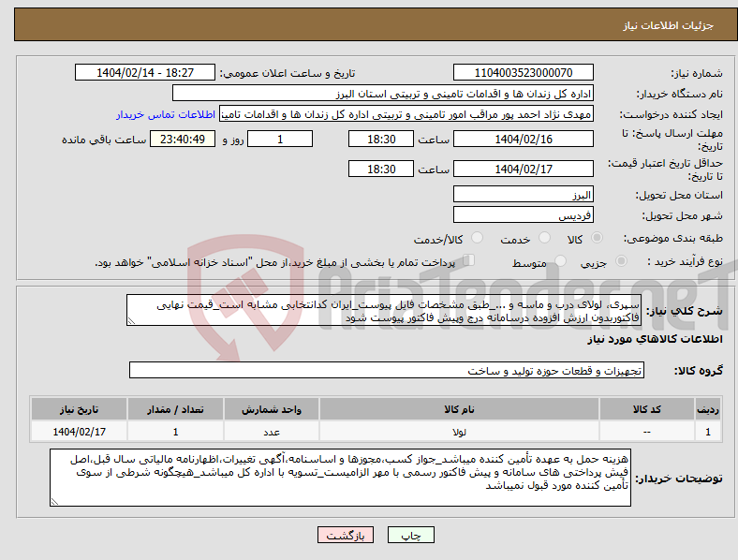This screenshot has height=560, width=738.
Task: Click the شرح کلی نیاز description textarea
Action: tap(384, 310)
